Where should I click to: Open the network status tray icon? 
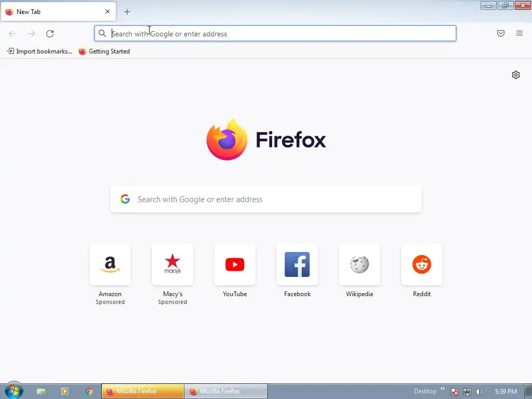(467, 392)
